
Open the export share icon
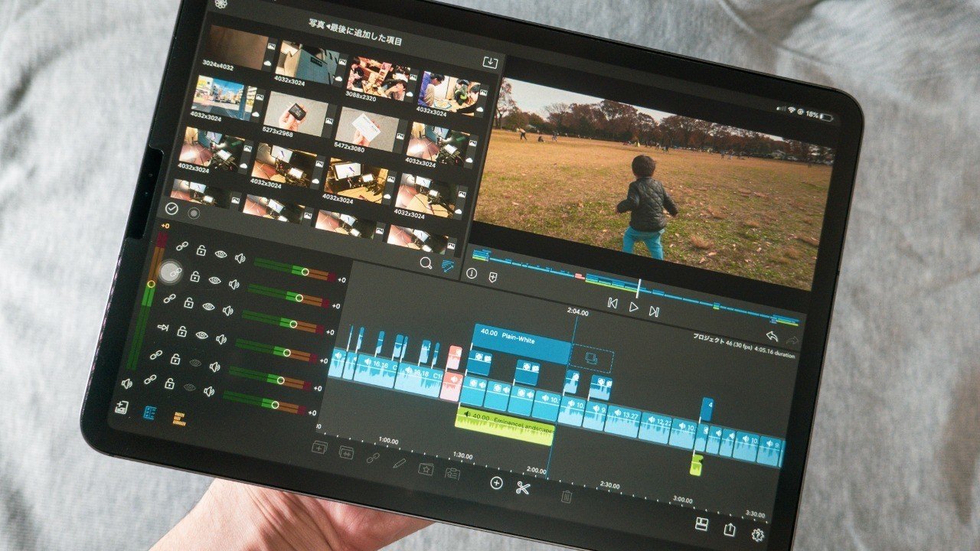point(729,529)
